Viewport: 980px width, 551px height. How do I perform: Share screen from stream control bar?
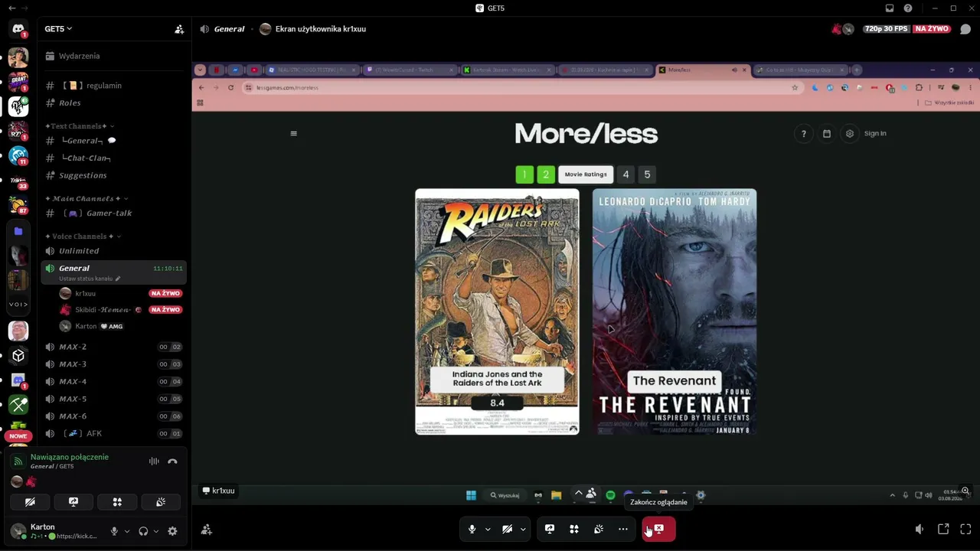550,529
